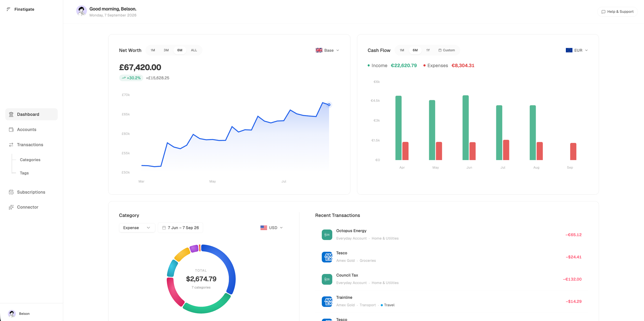Open the 7 Jun – 7 Sep 26 date picker
644x321 pixels.
(x=180, y=228)
